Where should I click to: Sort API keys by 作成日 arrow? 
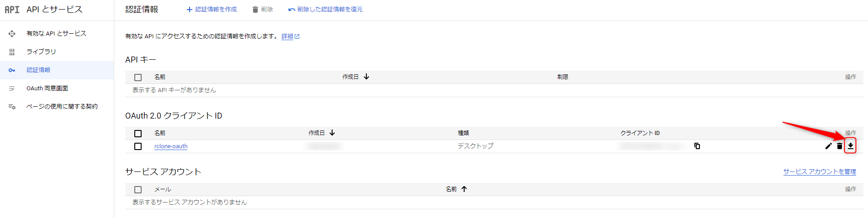[366, 77]
